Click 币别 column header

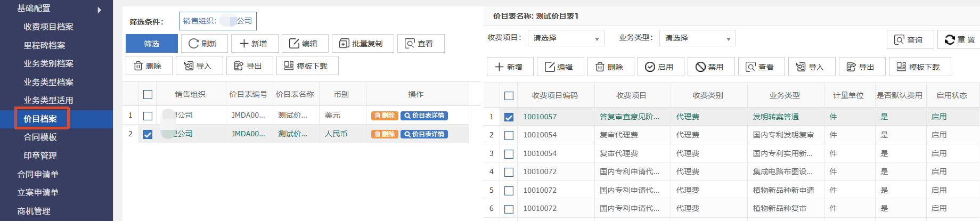click(341, 94)
